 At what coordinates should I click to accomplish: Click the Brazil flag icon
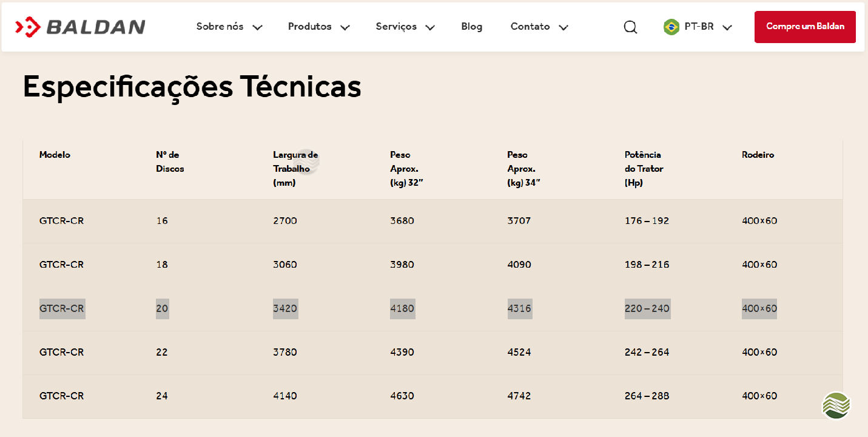pyautogui.click(x=671, y=27)
